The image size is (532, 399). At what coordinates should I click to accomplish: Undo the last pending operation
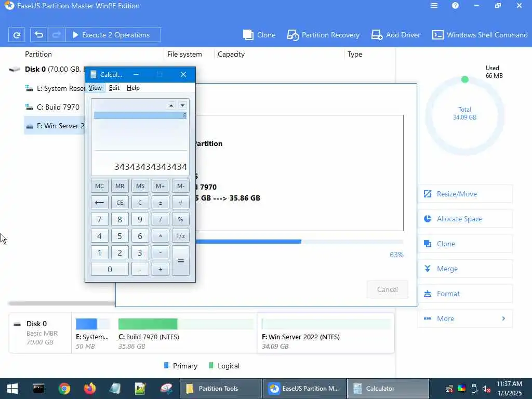pos(39,35)
